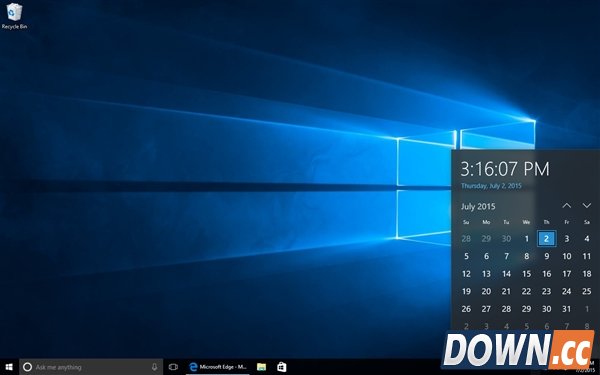Open the Store app from taskbar
Image resolution: width=600 pixels, height=375 pixels.
pyautogui.click(x=282, y=367)
